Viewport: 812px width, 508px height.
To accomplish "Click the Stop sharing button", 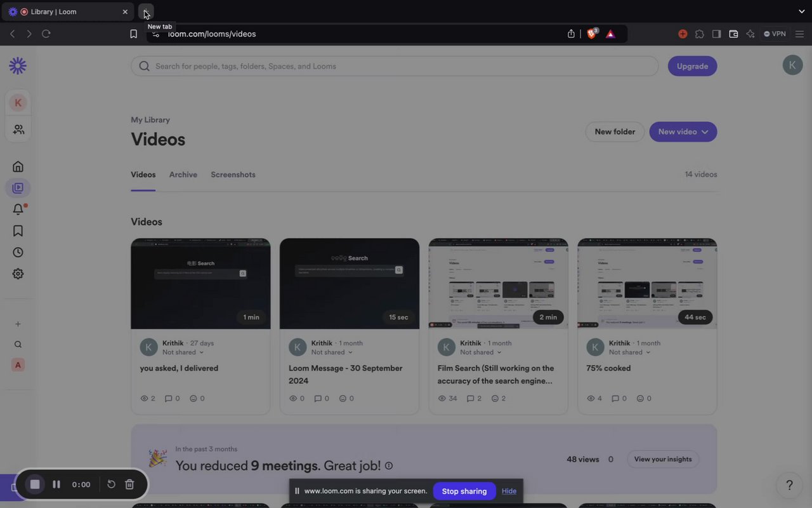I will tap(464, 491).
